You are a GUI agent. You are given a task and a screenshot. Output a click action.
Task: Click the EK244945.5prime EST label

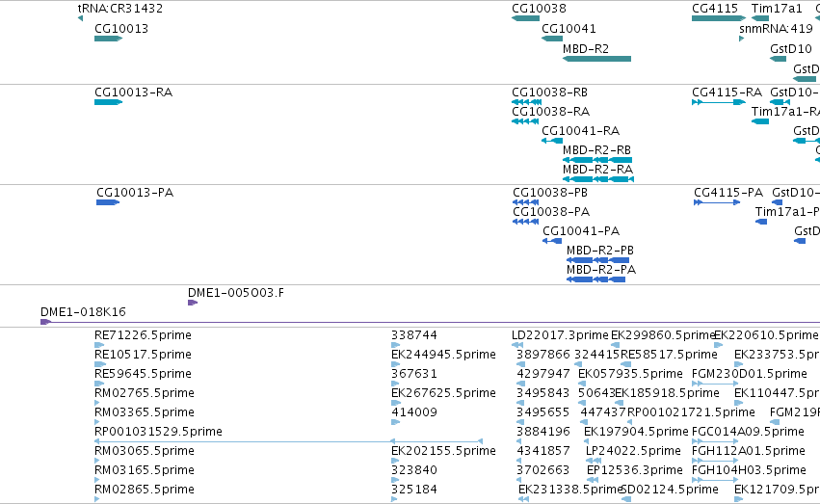443,355
